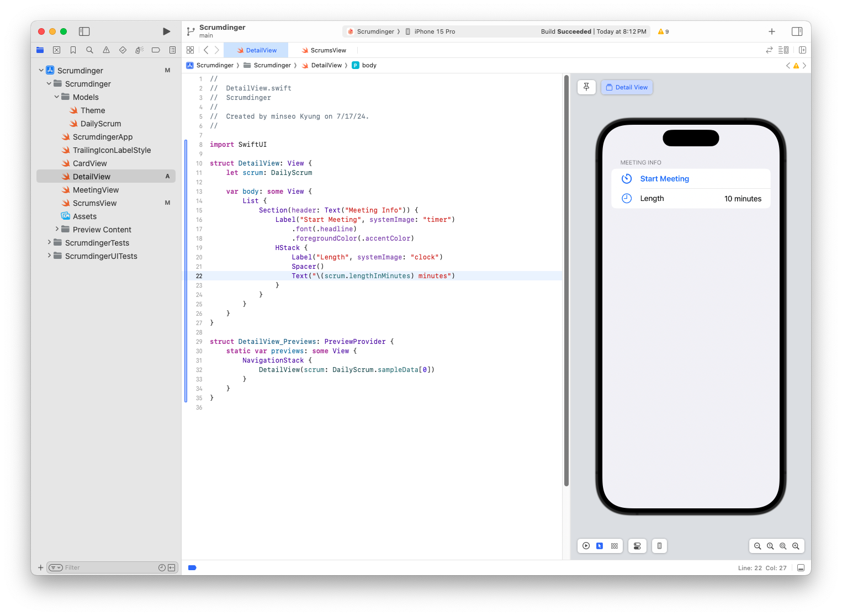The width and height of the screenshot is (842, 616).
Task: Open the Library with the plus button
Action: (772, 31)
